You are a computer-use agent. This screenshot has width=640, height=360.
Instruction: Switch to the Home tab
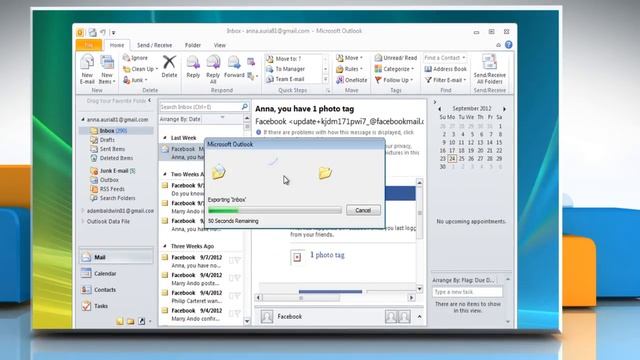[x=117, y=45]
